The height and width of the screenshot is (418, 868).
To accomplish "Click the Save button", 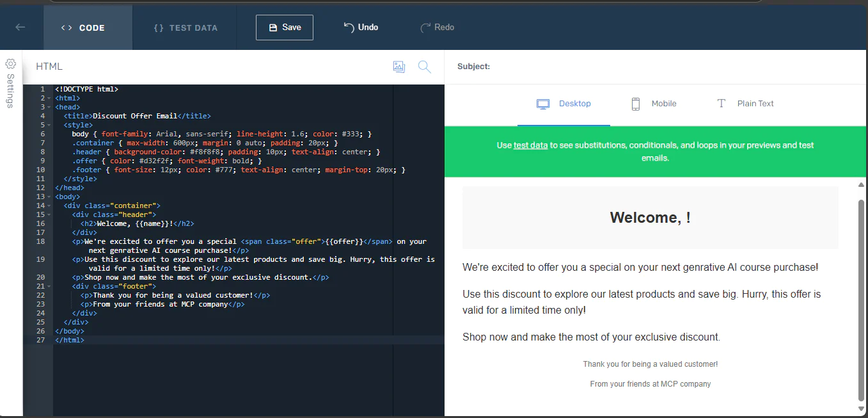I will [284, 27].
